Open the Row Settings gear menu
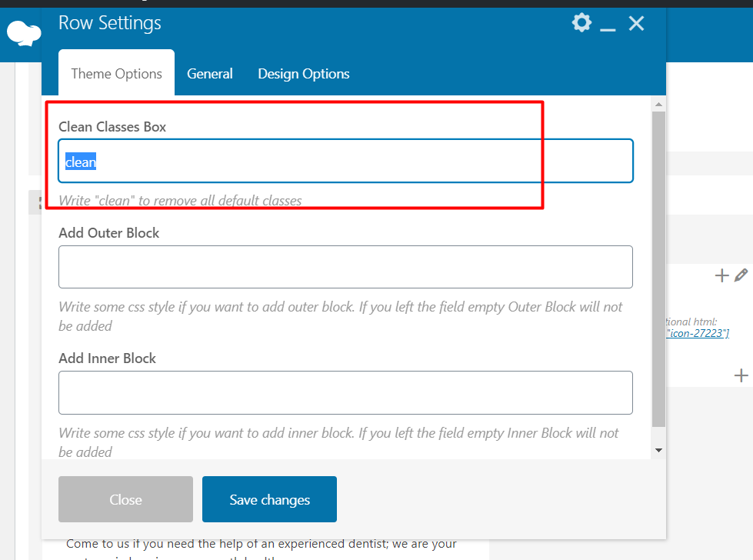The image size is (753, 560). click(581, 23)
